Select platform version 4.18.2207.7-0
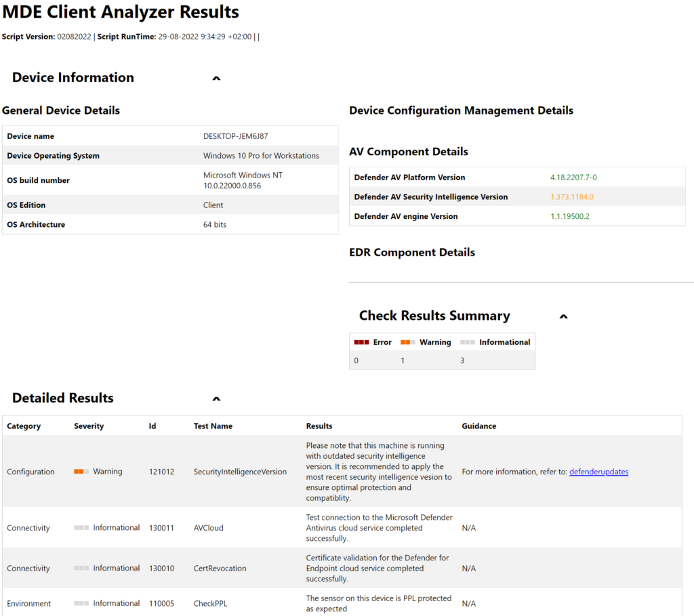The image size is (694, 616). (573, 178)
